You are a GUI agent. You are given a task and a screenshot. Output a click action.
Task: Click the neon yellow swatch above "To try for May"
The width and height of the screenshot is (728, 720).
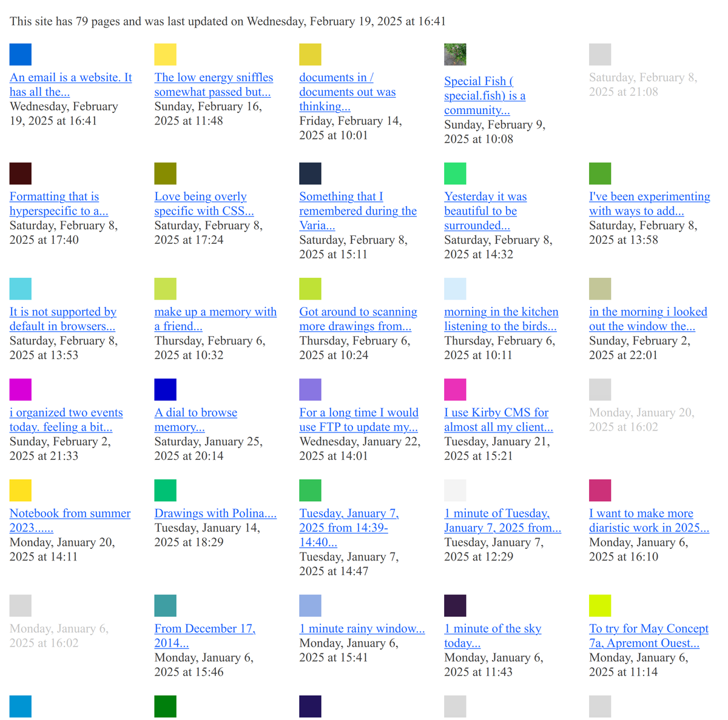600,605
